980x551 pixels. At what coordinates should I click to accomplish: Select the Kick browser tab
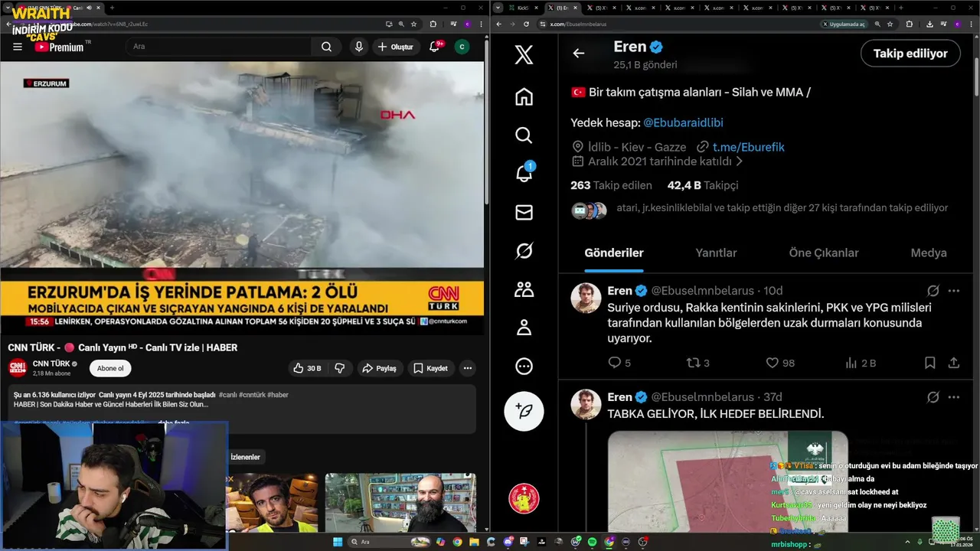[524, 8]
